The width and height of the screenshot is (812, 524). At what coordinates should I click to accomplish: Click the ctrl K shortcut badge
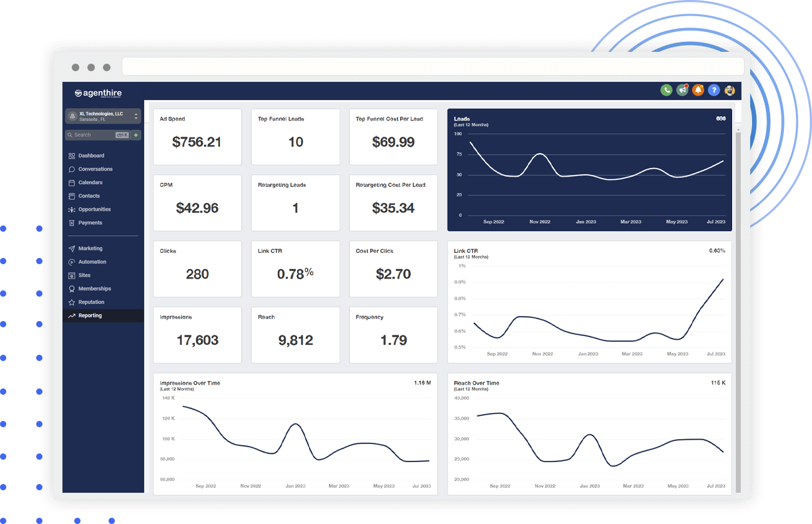click(122, 135)
